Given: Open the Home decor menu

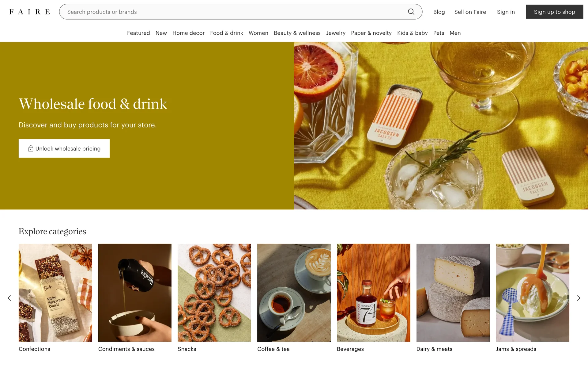Looking at the screenshot, I should pos(188,33).
